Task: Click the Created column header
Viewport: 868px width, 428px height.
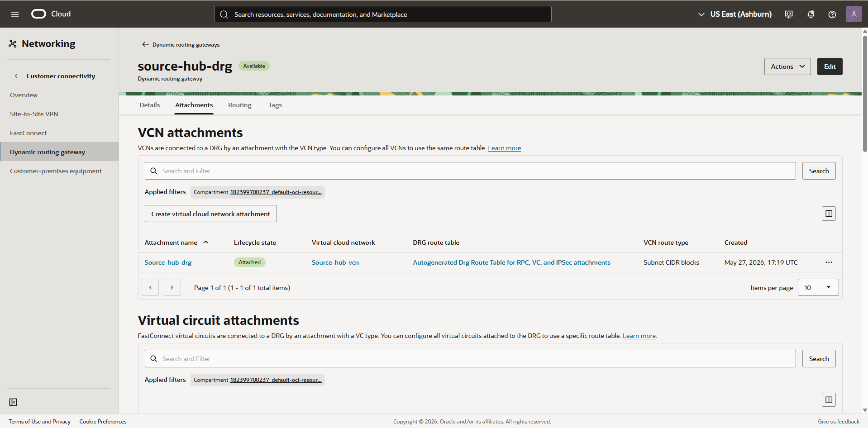Action: point(736,243)
